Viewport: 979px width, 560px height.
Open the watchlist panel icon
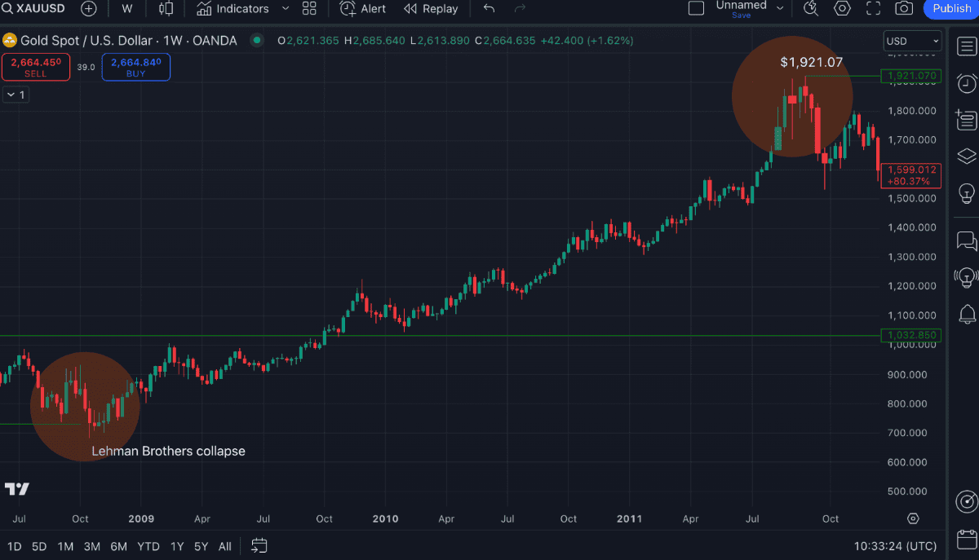pos(967,46)
